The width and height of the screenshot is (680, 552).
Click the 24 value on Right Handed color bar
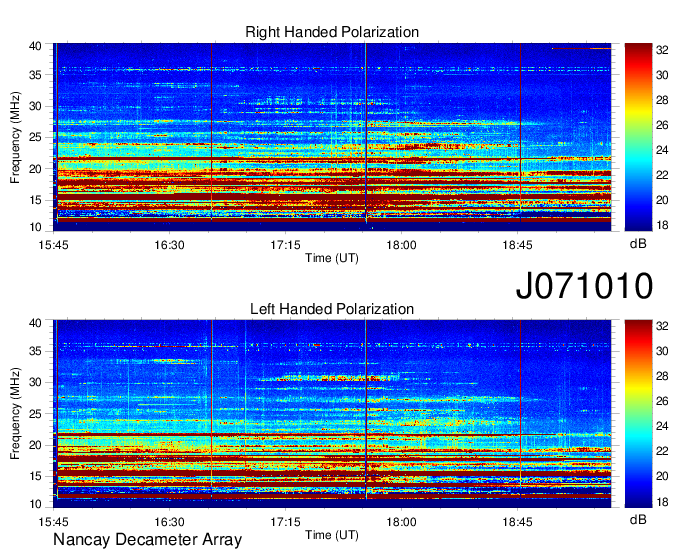(662, 150)
